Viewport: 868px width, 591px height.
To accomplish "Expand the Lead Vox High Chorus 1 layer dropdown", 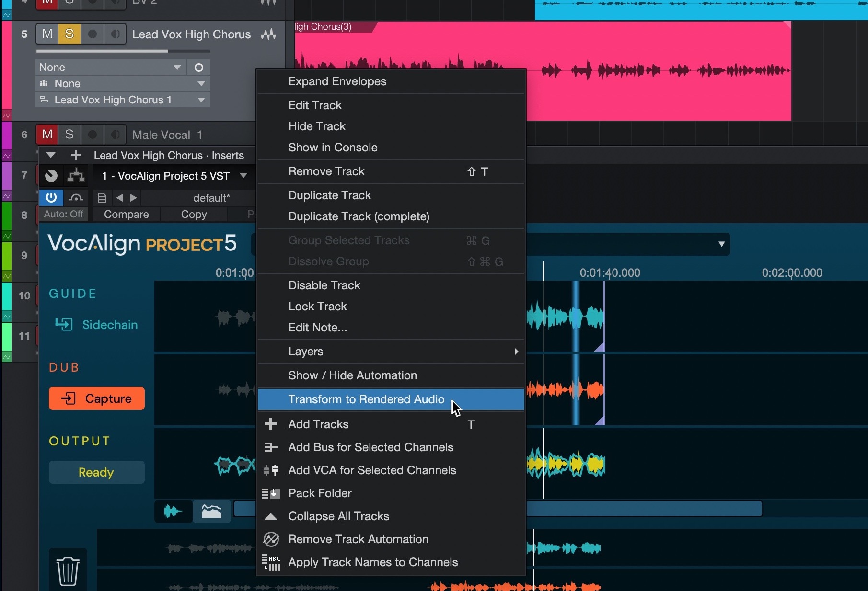I will tap(201, 100).
